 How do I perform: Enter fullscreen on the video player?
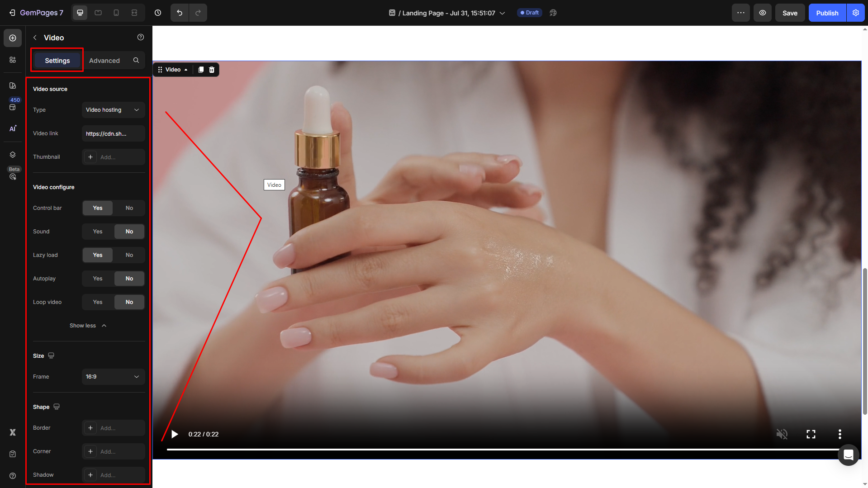coord(811,434)
